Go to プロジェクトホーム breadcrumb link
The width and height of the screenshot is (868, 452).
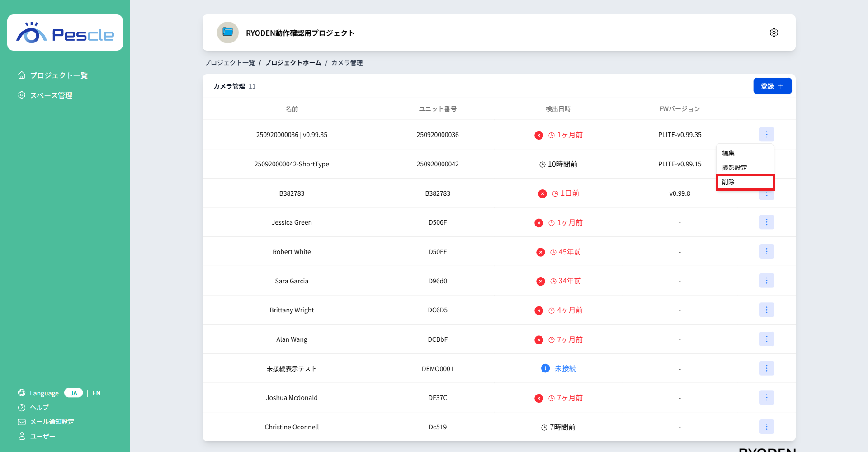(x=293, y=63)
